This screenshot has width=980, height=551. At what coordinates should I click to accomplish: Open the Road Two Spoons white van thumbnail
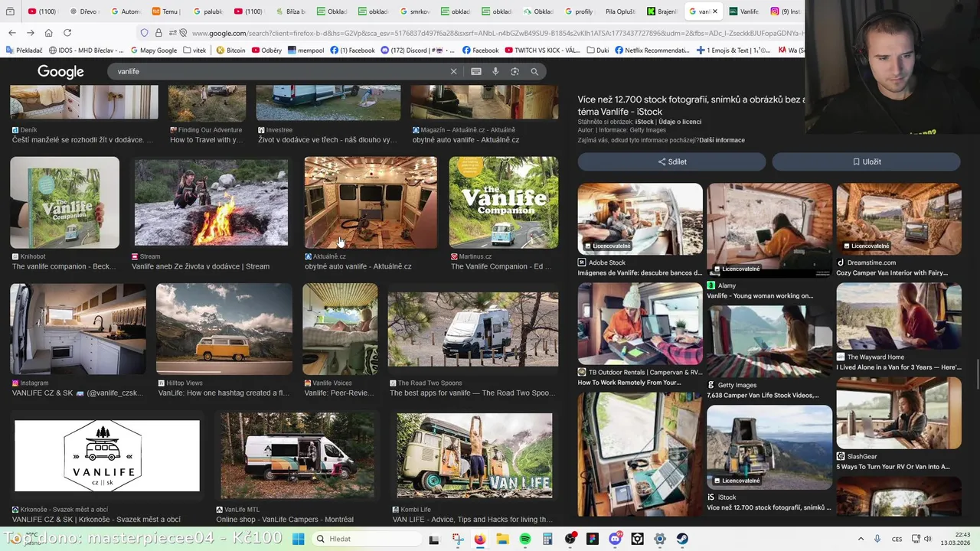(473, 329)
